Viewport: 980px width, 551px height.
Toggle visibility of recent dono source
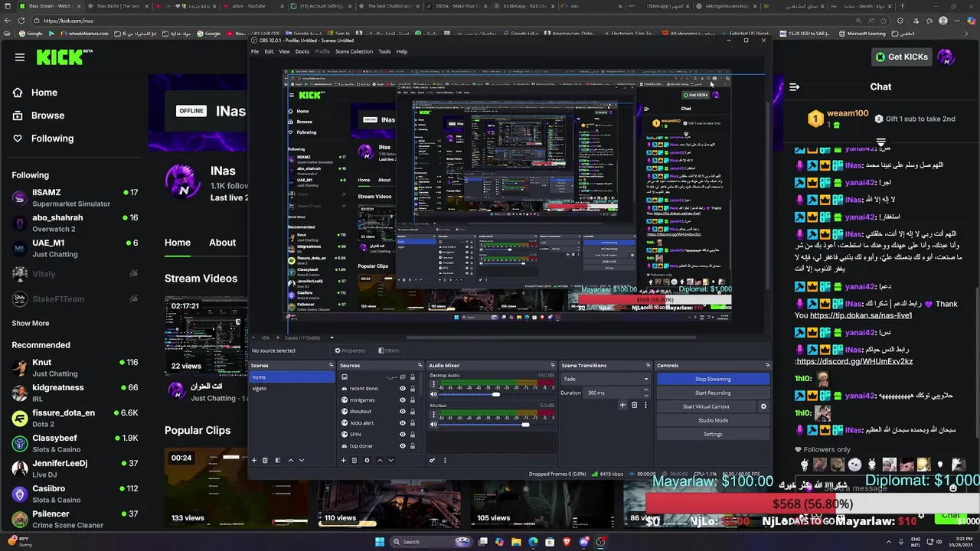click(403, 389)
